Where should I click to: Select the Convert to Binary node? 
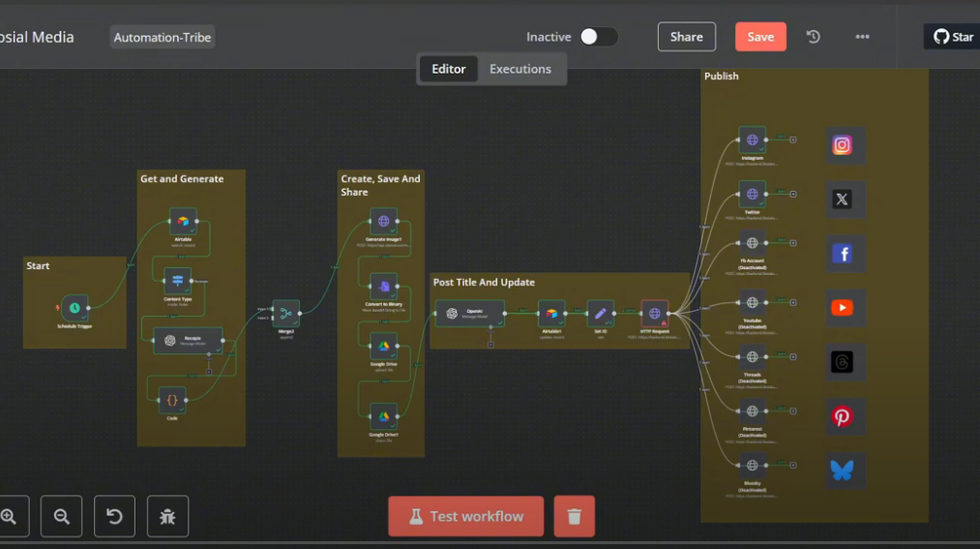384,287
